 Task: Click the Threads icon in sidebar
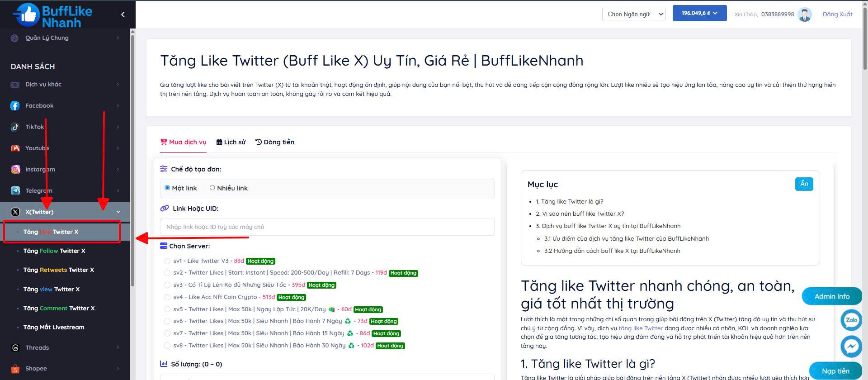pos(15,348)
